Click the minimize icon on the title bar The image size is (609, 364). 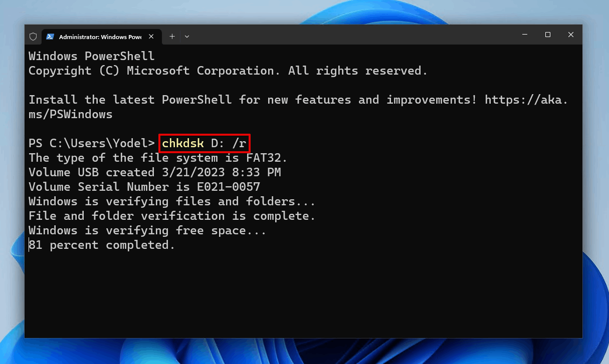(x=524, y=35)
